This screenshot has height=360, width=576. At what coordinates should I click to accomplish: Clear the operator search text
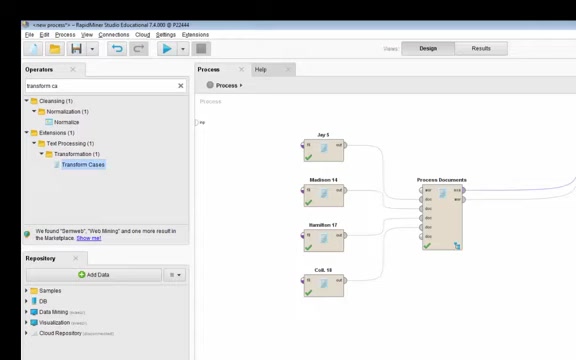pos(181,86)
